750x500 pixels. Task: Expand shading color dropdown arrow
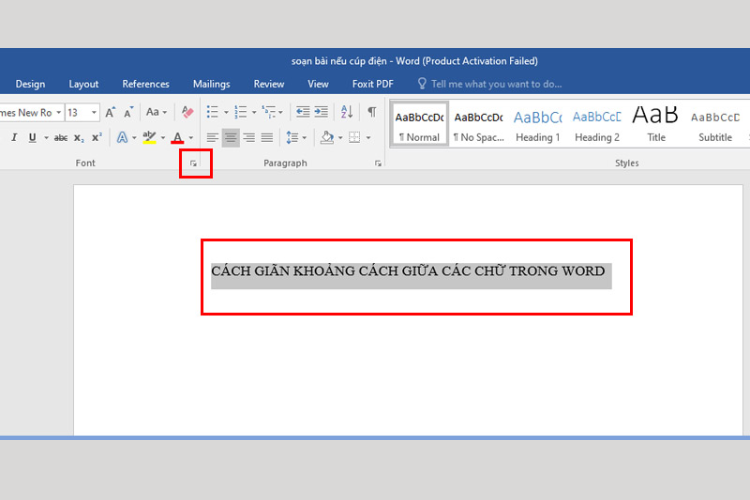pos(340,138)
